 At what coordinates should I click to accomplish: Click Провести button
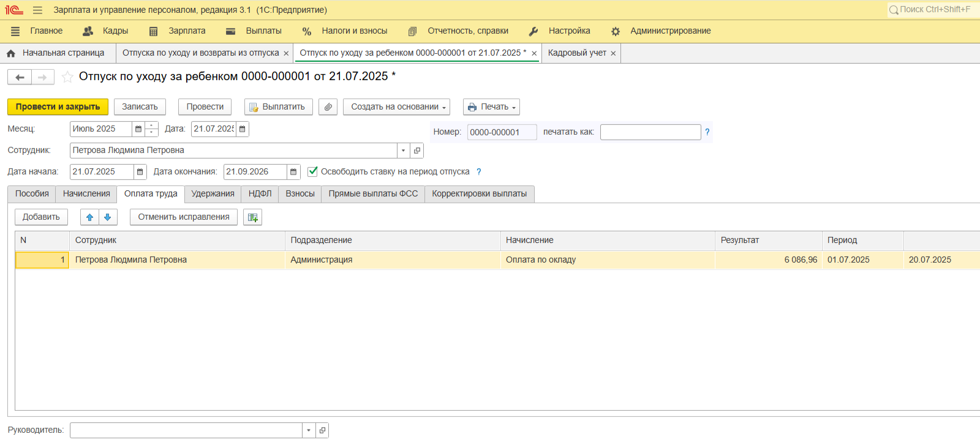tap(205, 107)
